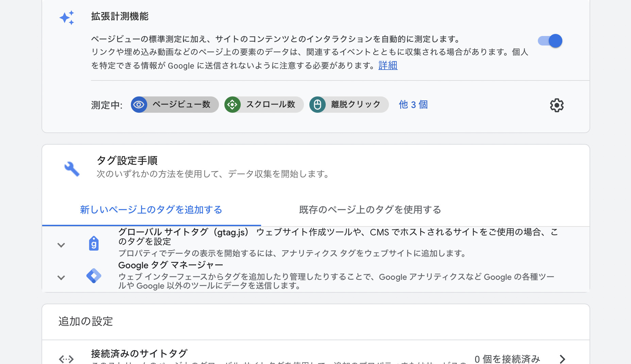This screenshot has height=364, width=631.
Task: Click the green scroll icon for スクロール数
Action: (233, 105)
